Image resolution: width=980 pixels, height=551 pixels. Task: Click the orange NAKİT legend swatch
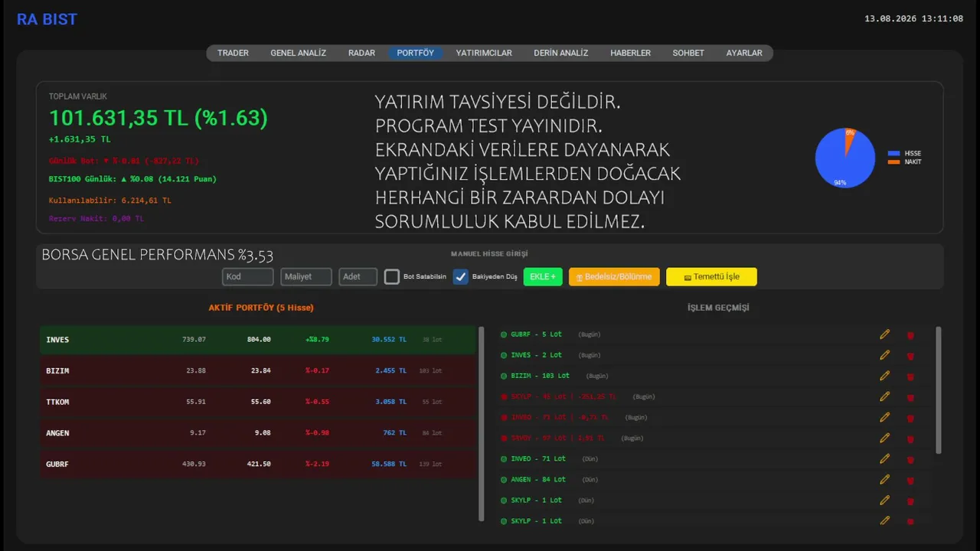(x=893, y=162)
